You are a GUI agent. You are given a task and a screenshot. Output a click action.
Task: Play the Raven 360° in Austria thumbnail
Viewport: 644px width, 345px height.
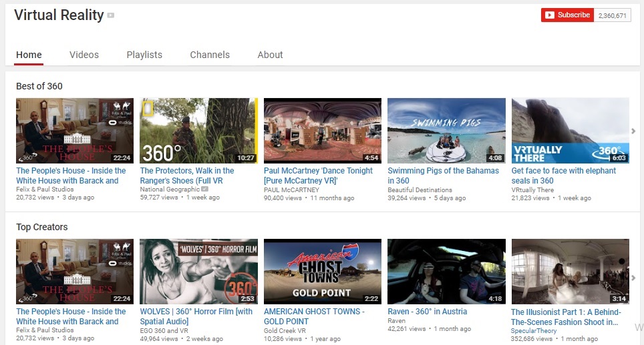446,272
